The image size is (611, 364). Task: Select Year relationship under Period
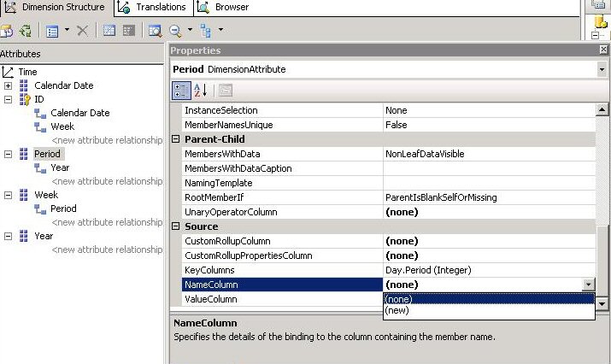pyautogui.click(x=60, y=168)
